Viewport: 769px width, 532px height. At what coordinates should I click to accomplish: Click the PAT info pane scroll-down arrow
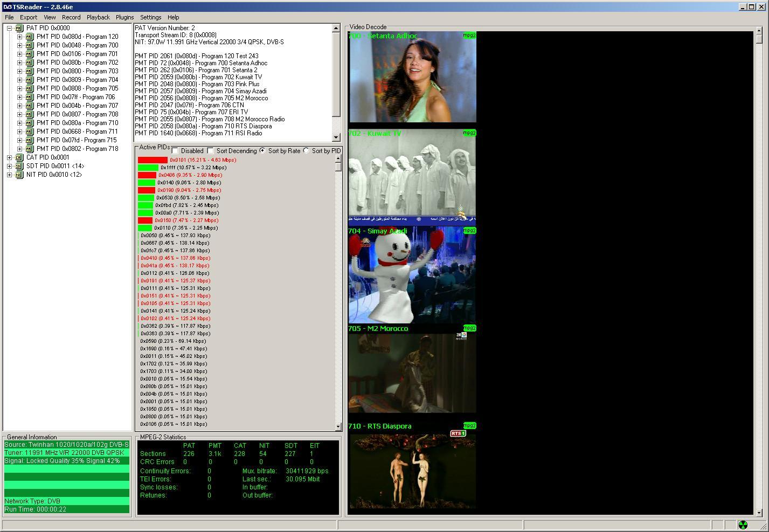336,137
